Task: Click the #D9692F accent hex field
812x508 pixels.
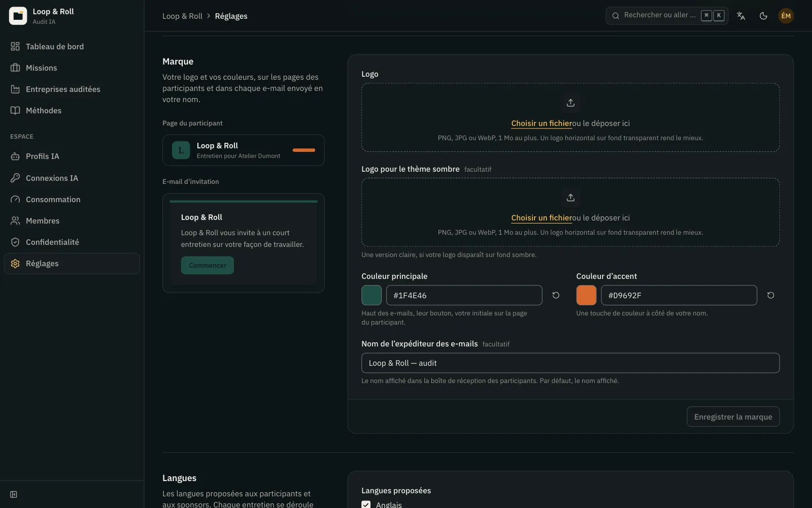Action: (x=679, y=295)
